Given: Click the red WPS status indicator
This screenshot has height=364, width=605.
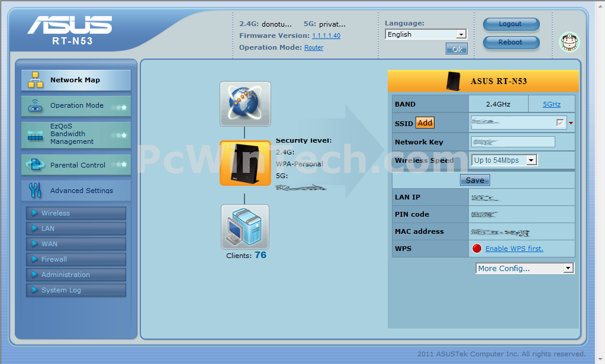Looking at the screenshot, I should point(477,249).
